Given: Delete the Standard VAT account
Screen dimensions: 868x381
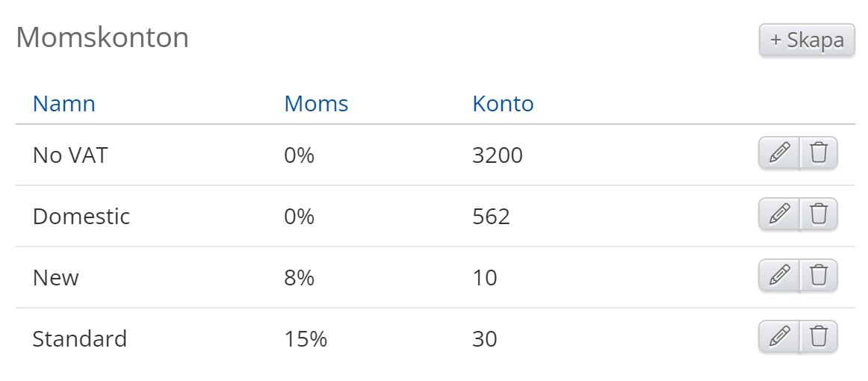Looking at the screenshot, I should point(819,338).
